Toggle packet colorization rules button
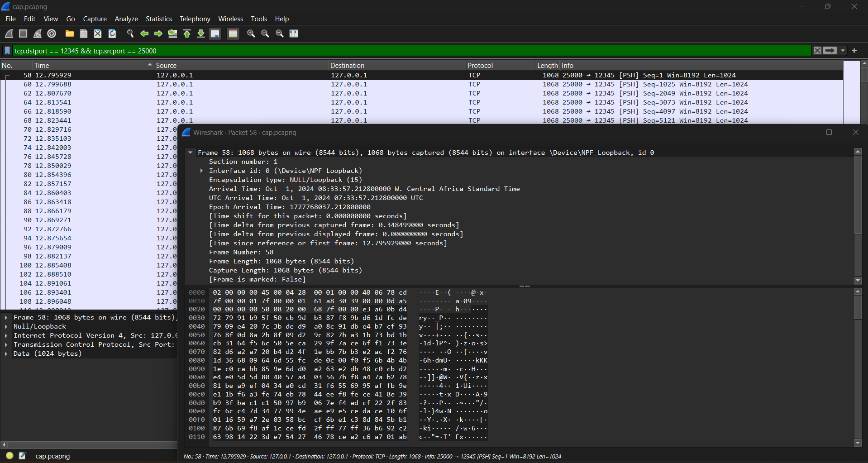The height and width of the screenshot is (463, 868). click(233, 33)
